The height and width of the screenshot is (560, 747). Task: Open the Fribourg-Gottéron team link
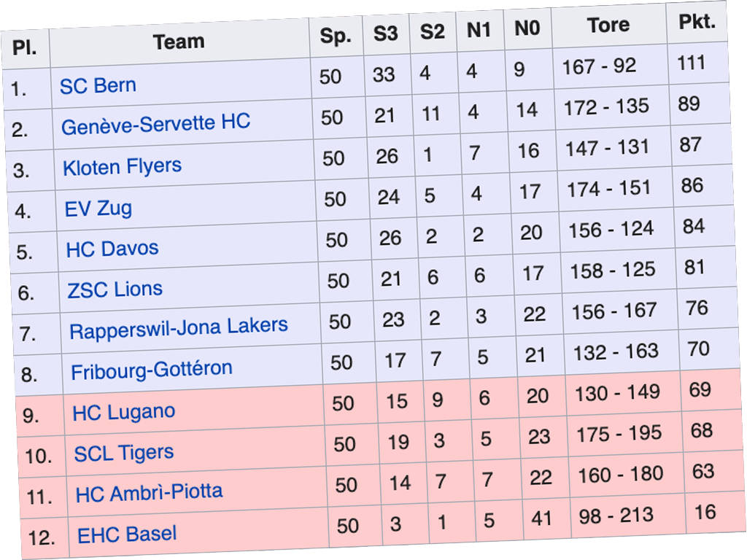tap(152, 370)
